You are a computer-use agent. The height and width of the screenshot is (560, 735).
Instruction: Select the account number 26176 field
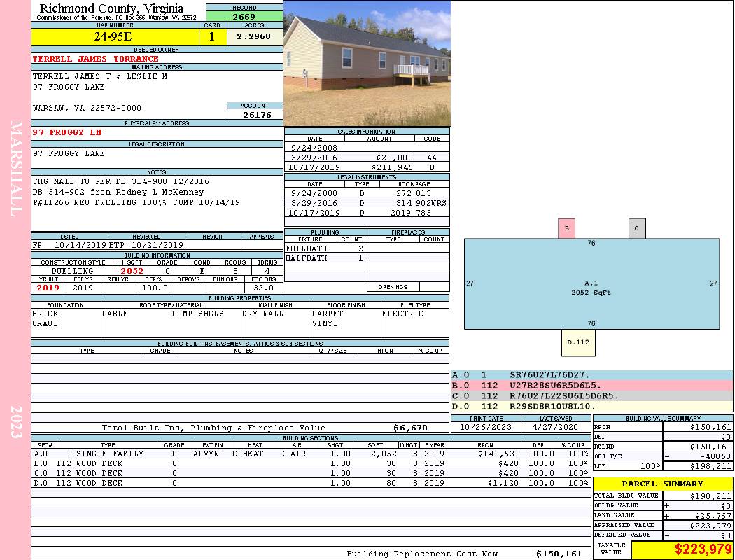point(255,114)
